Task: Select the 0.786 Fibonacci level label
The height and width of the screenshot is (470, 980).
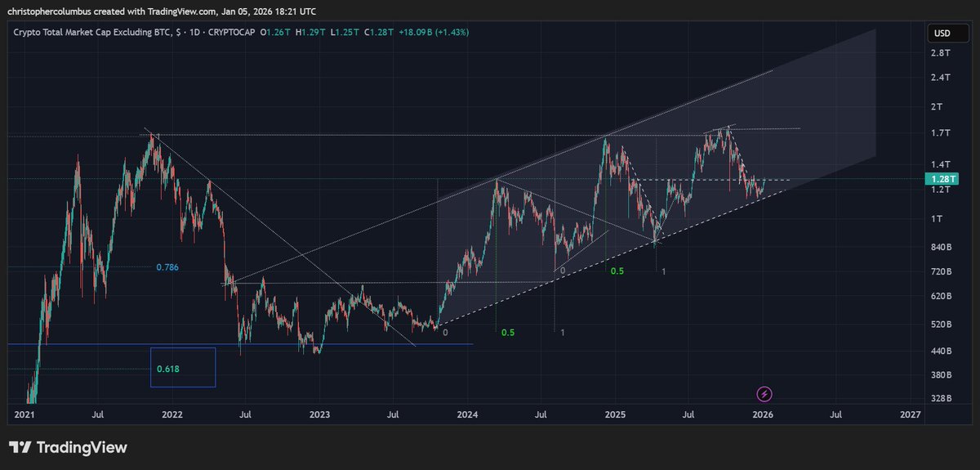Action: (x=167, y=267)
